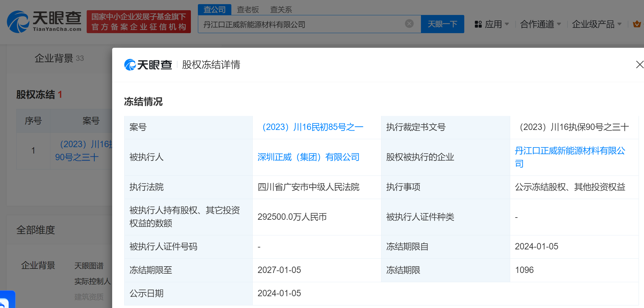The width and height of the screenshot is (644, 308).
Task: Click the 案号 column header in background table
Action: point(91,121)
